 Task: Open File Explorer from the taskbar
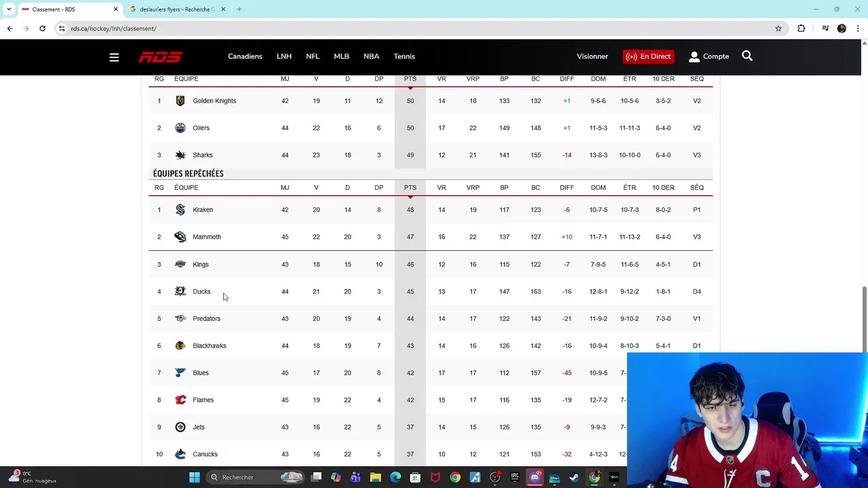coord(376,477)
